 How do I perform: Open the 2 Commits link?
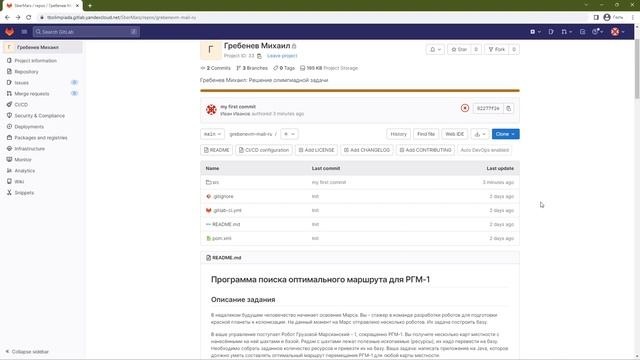tap(216, 68)
